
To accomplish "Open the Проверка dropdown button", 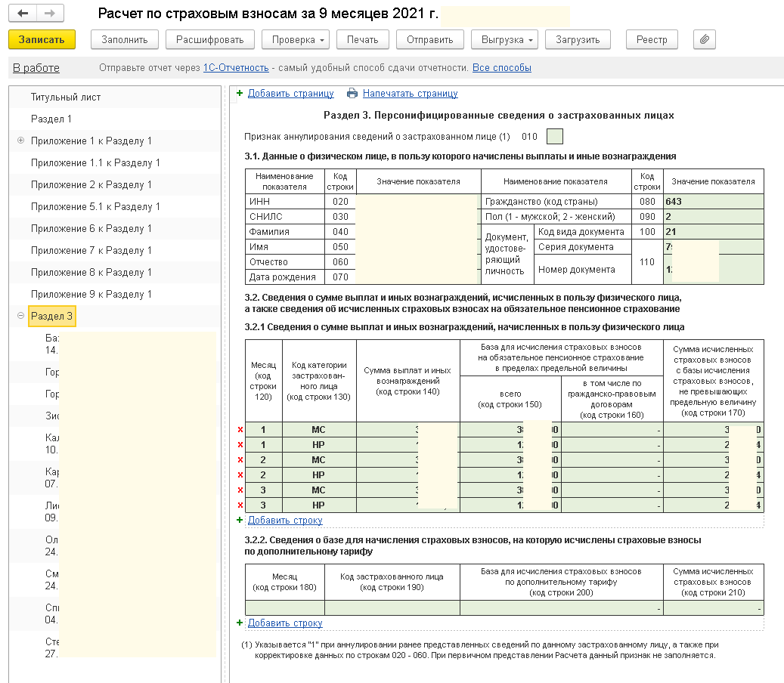I will coord(296,39).
